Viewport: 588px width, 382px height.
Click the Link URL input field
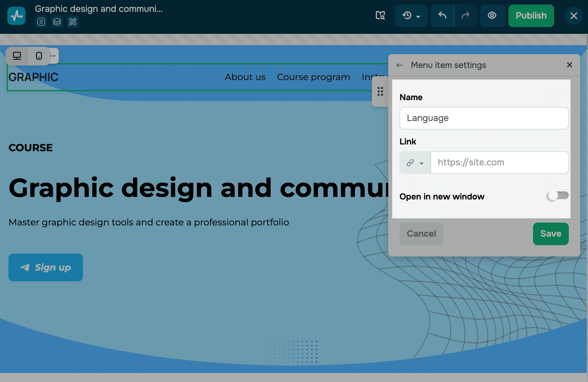tap(499, 163)
